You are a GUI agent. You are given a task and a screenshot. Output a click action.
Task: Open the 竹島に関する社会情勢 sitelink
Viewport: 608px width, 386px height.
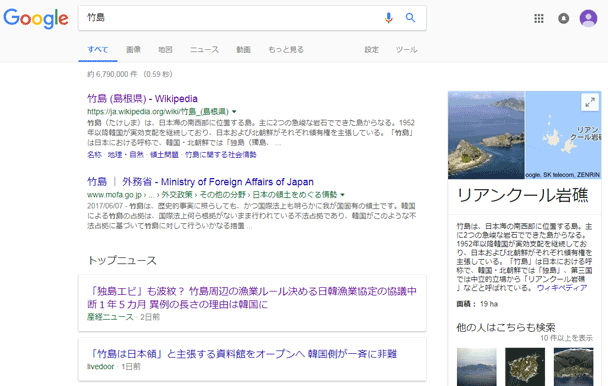pos(221,155)
